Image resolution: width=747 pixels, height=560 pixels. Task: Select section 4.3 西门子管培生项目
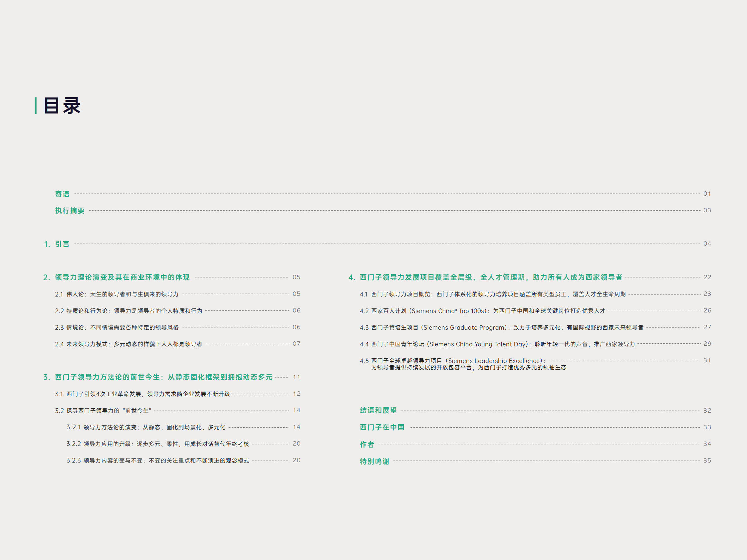(501, 327)
